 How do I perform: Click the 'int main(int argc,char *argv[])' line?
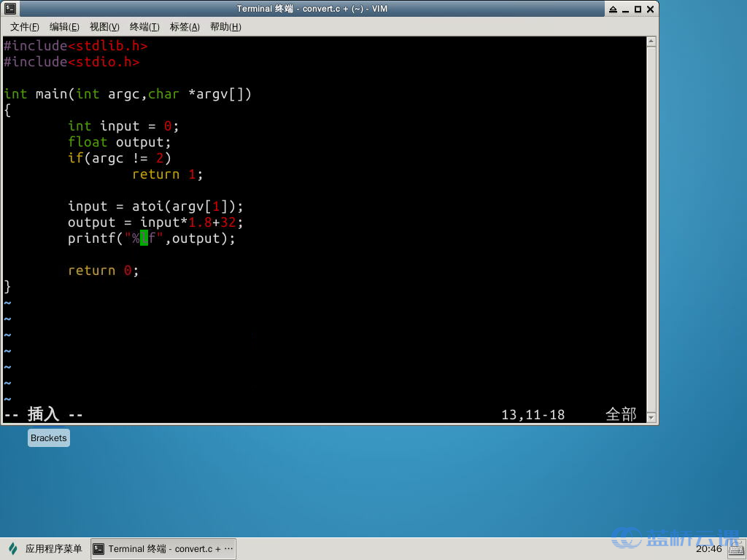tap(127, 94)
